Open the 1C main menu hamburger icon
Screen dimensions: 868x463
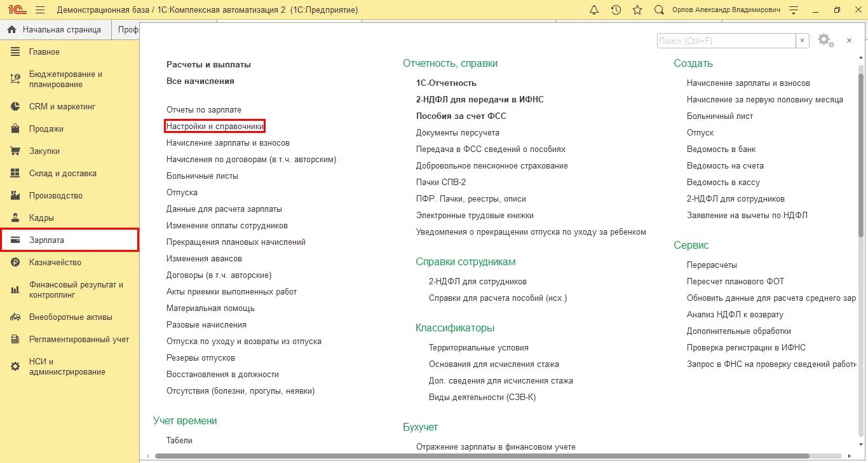[40, 10]
